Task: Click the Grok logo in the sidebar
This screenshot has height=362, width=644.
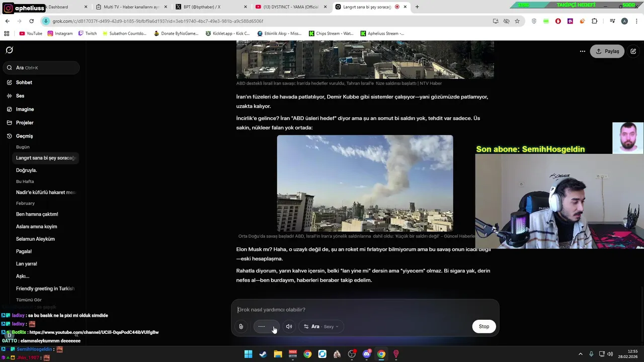Action: 9,50
